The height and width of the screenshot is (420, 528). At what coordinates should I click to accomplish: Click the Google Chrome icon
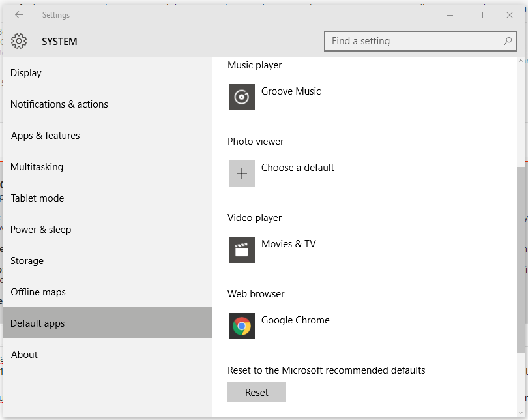(x=242, y=326)
